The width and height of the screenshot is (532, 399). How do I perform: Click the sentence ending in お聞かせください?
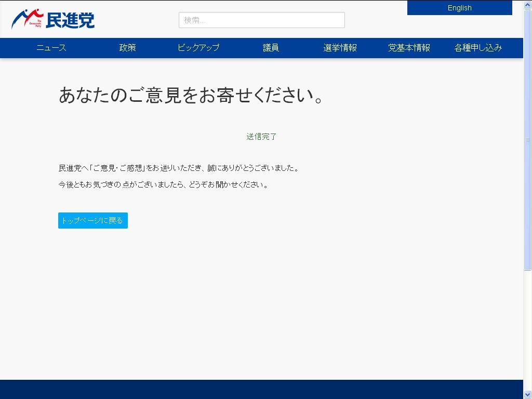pos(164,185)
